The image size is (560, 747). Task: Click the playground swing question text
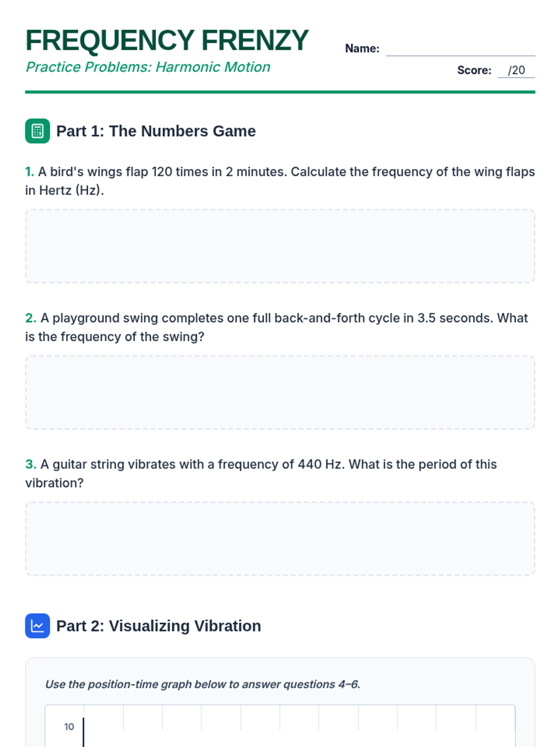(280, 327)
